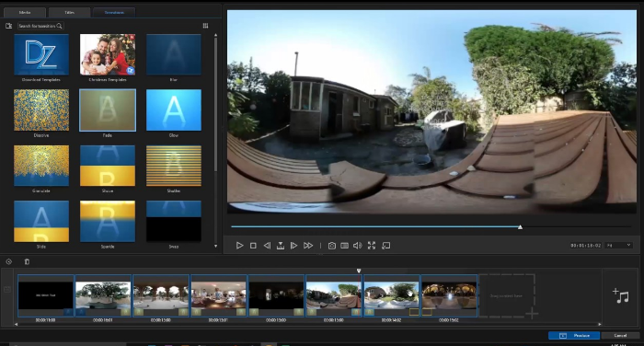Click the fast forward button
The image size is (644, 346).
[x=308, y=246]
